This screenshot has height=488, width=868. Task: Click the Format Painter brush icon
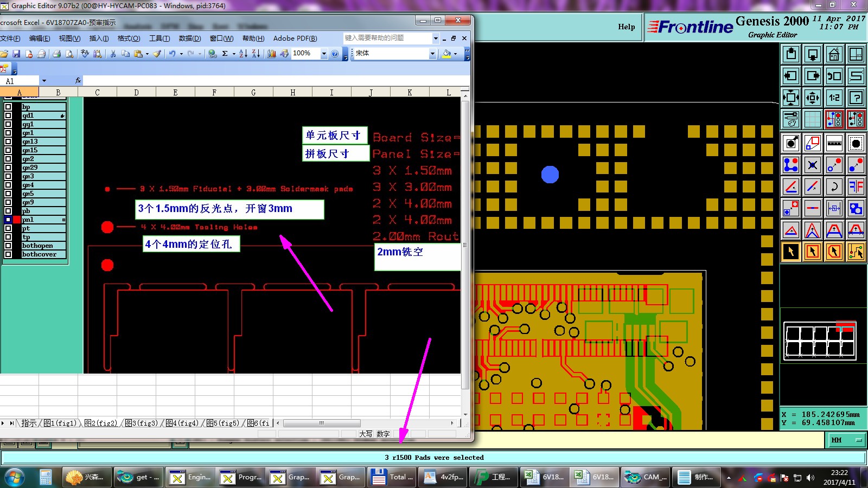click(x=157, y=54)
